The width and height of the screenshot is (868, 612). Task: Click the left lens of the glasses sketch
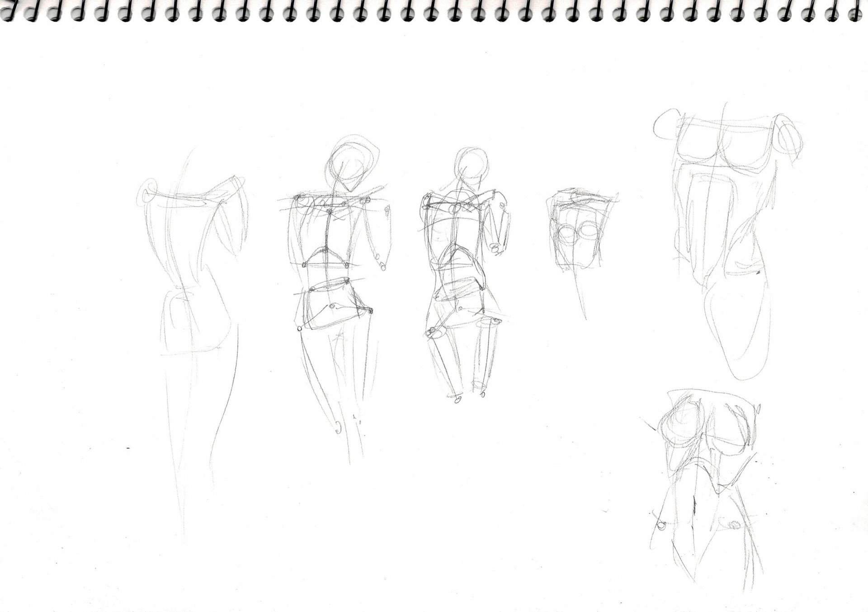(x=566, y=234)
